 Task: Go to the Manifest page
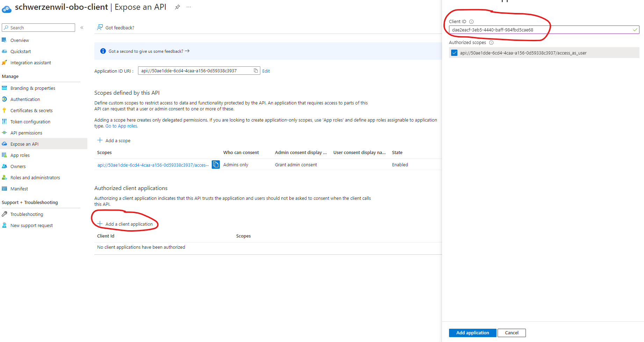(x=19, y=189)
